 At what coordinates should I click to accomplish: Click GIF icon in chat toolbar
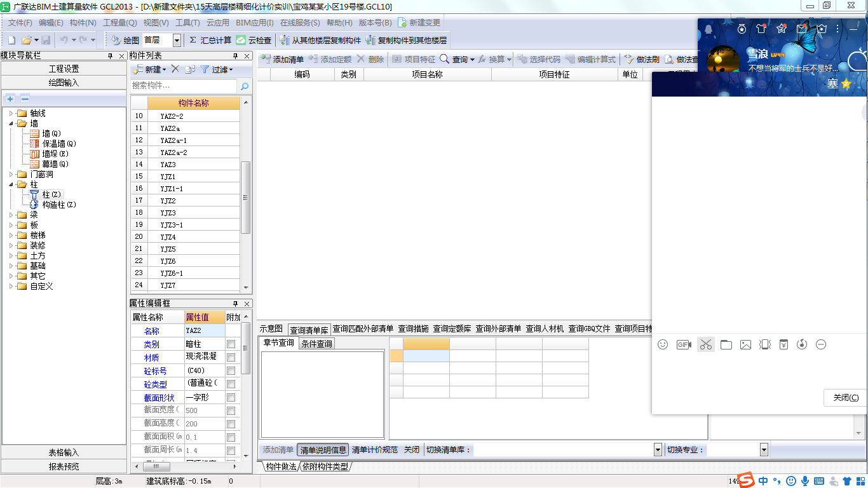coord(684,344)
